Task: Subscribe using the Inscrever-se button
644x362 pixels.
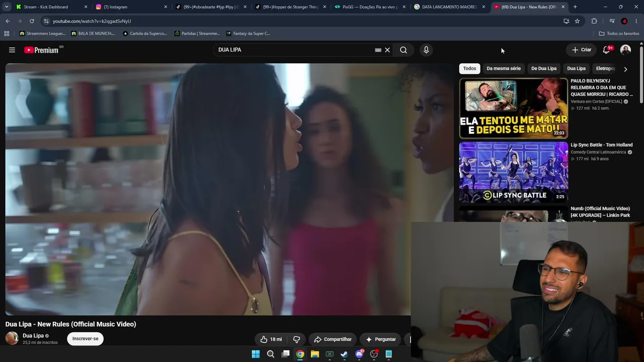Action: click(86, 339)
